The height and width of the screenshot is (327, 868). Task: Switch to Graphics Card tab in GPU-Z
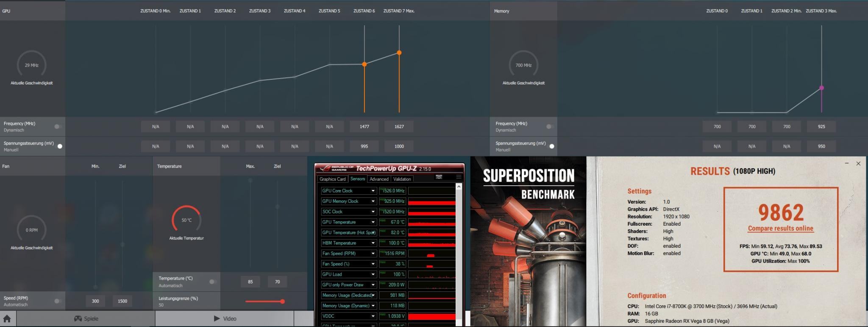tap(333, 179)
